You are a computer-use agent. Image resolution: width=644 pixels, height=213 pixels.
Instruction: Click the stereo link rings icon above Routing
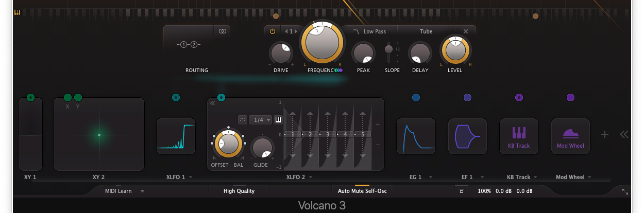[222, 31]
